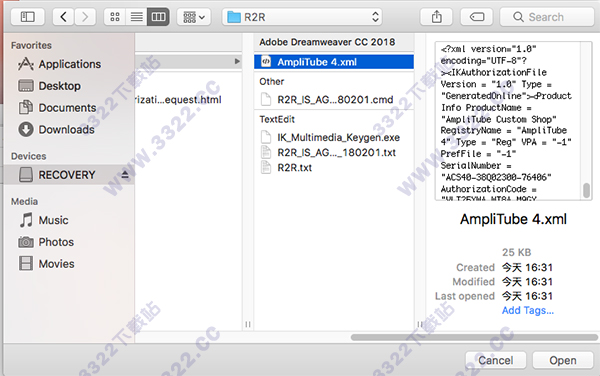This screenshot has width=600, height=376.
Task: Click the R2R.txt document icon
Action: coord(266,167)
